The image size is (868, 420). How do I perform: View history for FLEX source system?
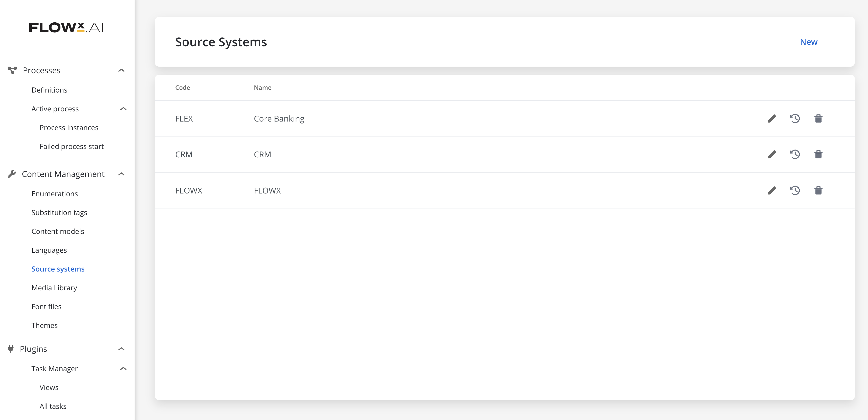point(795,118)
